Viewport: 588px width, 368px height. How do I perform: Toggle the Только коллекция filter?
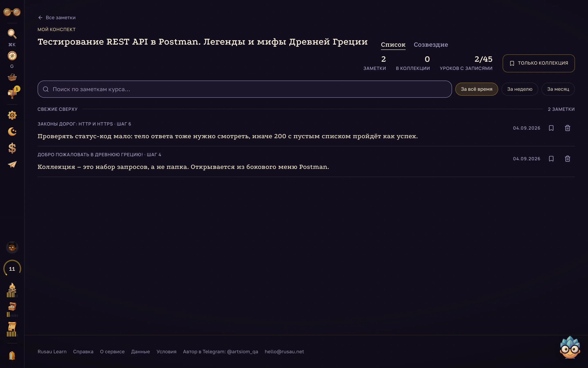538,63
